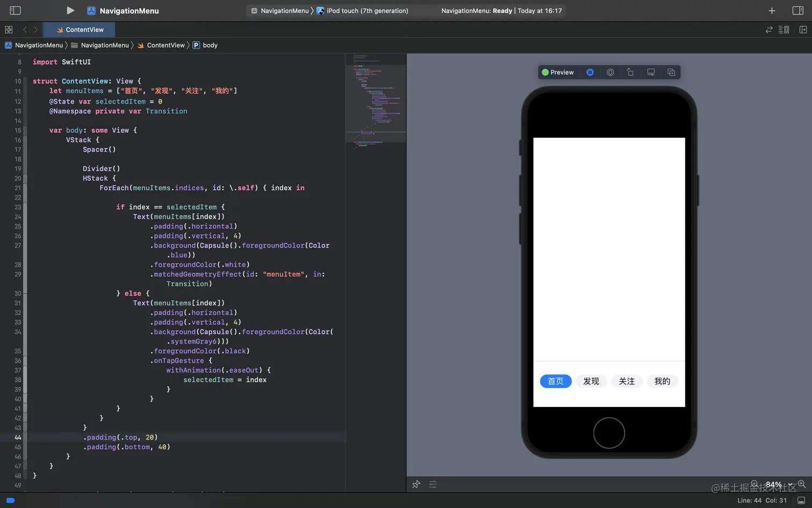Click the green Preview status button
Image resolution: width=812 pixels, height=508 pixels.
tap(557, 72)
